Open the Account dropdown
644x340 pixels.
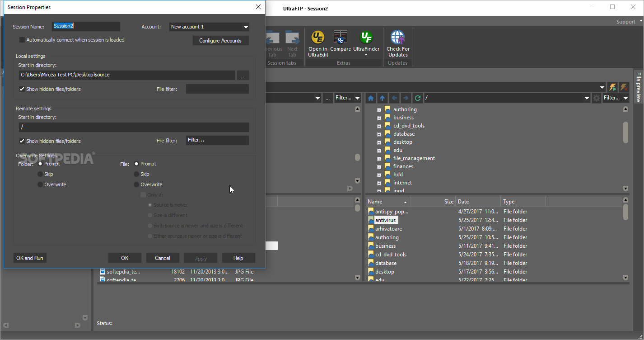pos(246,27)
